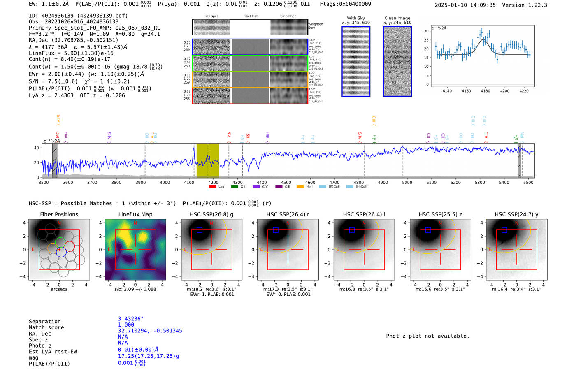Image resolution: width=576 pixels, height=392 pixels.
Task: Open the Clean Image panel
Action: 397,61
